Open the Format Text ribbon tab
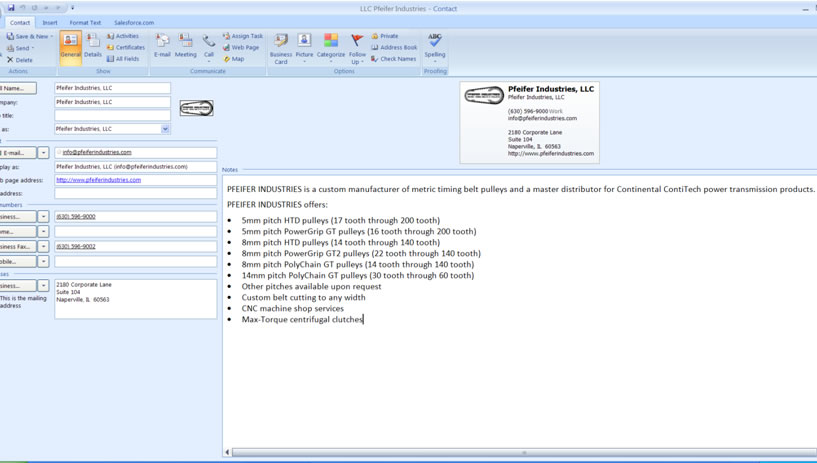 tap(85, 22)
